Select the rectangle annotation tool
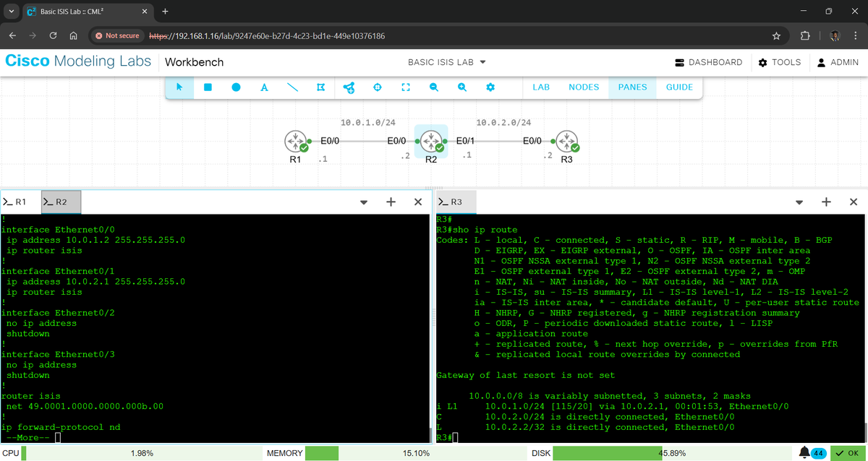Screen dimensions: 868x461 208,87
